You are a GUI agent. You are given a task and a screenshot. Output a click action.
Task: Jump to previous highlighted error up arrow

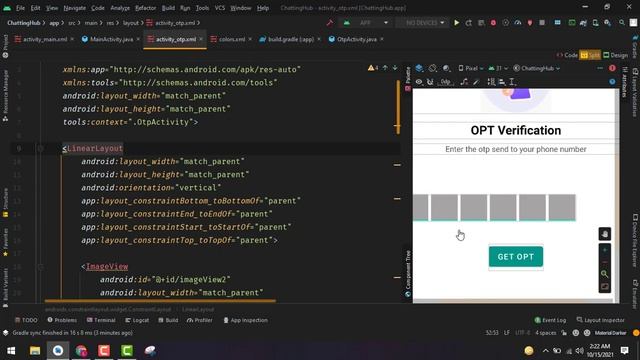385,68
